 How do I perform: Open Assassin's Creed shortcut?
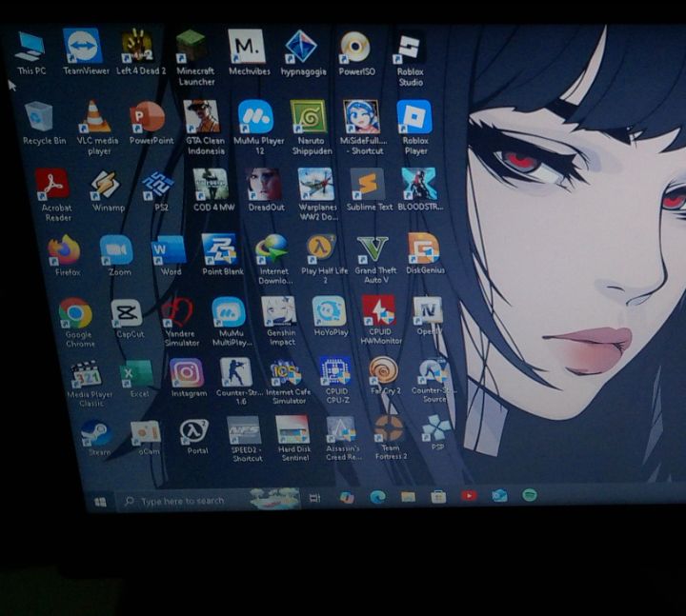(x=343, y=439)
